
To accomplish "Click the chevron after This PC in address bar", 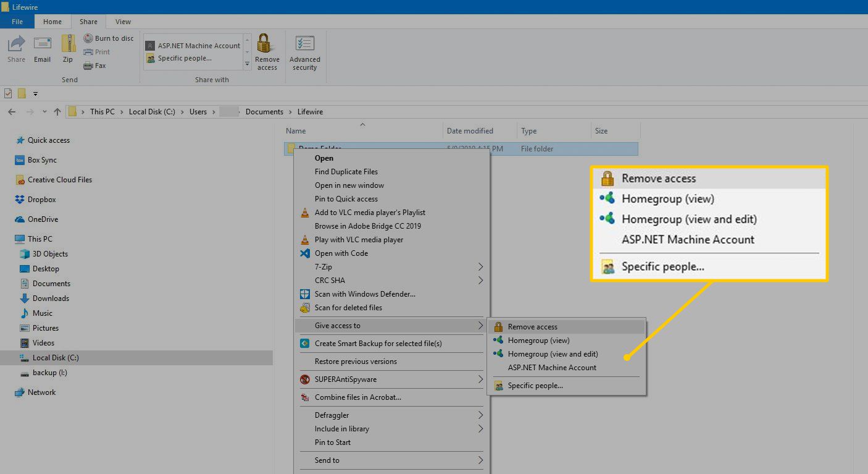I will (122, 112).
